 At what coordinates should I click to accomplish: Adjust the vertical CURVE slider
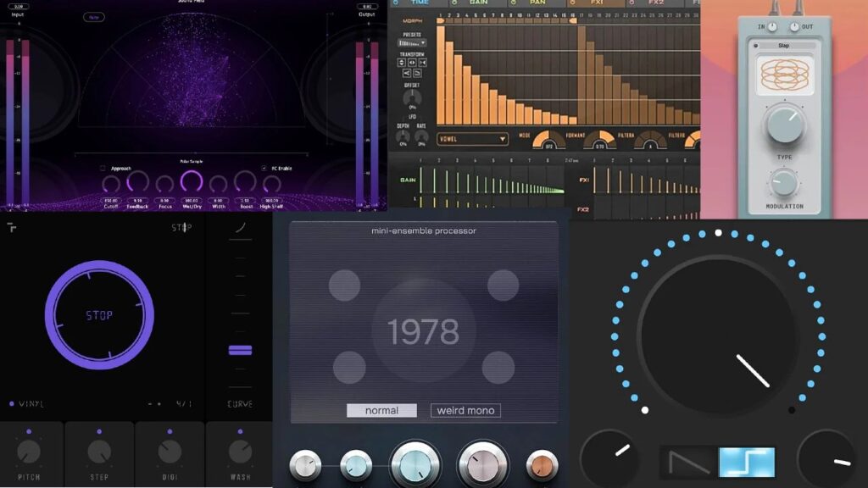click(x=240, y=350)
